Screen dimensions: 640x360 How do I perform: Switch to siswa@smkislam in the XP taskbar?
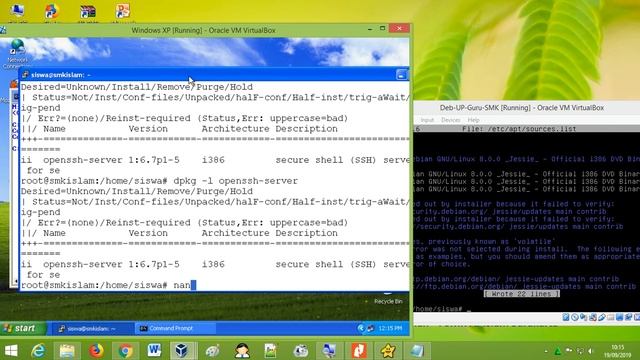91,328
